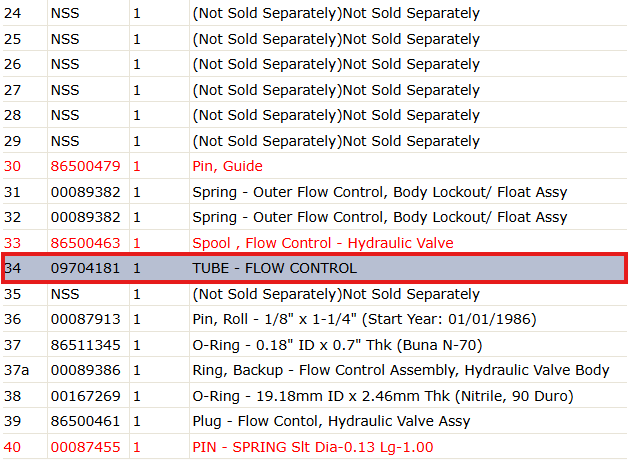Image resolution: width=629 pixels, height=460 pixels.
Task: Select O-Ring 0.18" ID Buna N-70 row
Action: 314,345
